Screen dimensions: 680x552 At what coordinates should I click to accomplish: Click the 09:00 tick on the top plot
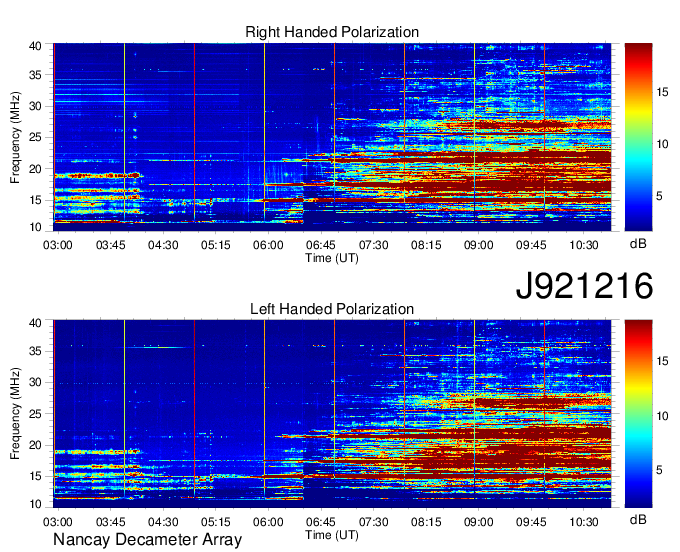(478, 245)
